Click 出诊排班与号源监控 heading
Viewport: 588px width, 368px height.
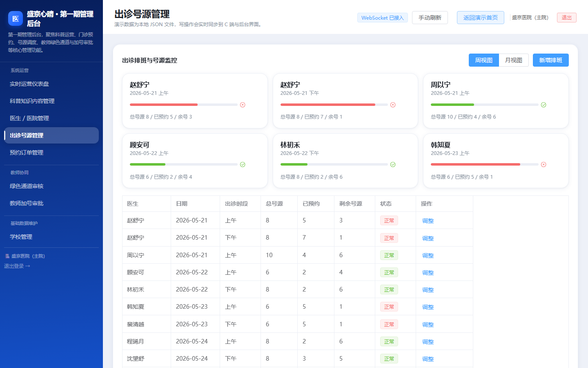click(x=149, y=60)
